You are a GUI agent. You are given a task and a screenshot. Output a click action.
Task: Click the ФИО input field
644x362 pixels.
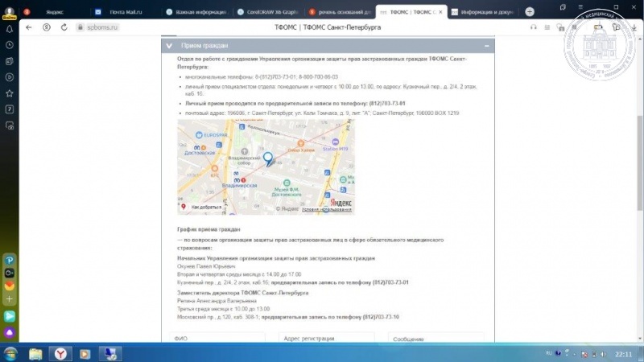(x=217, y=339)
